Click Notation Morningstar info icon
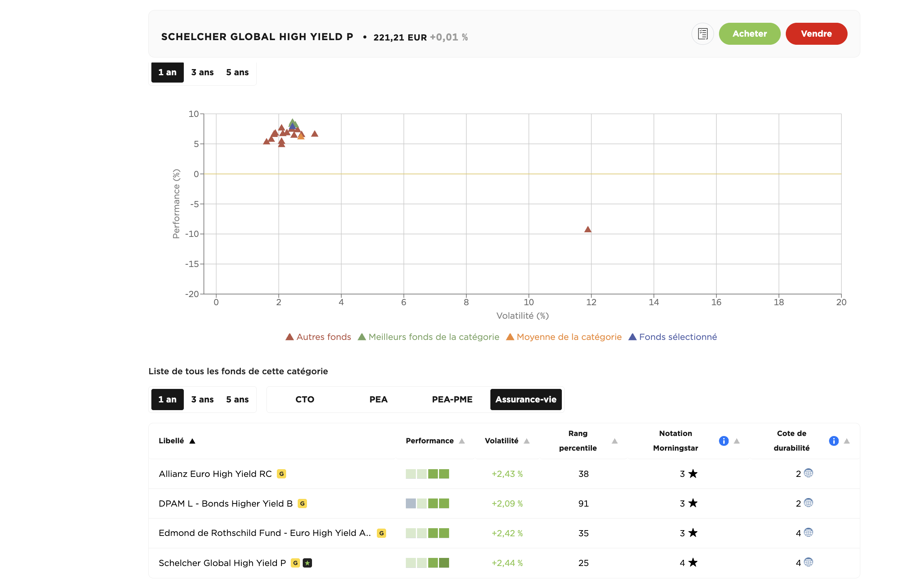 click(724, 441)
